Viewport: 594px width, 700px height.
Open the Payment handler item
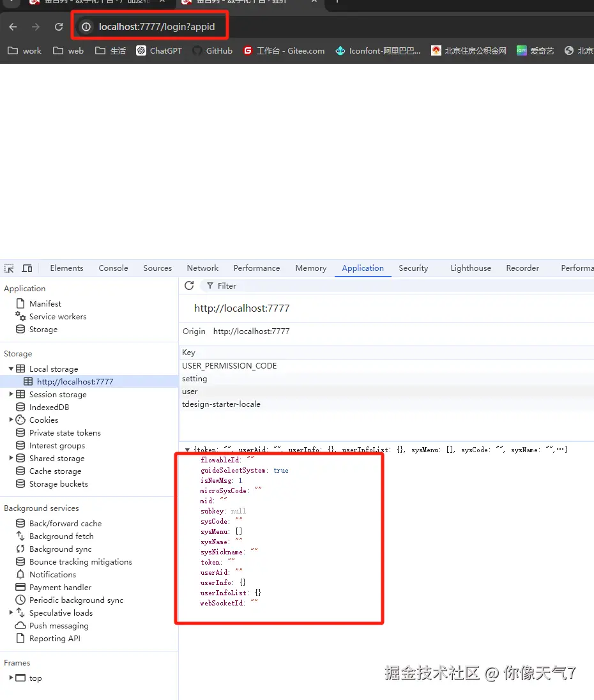60,588
